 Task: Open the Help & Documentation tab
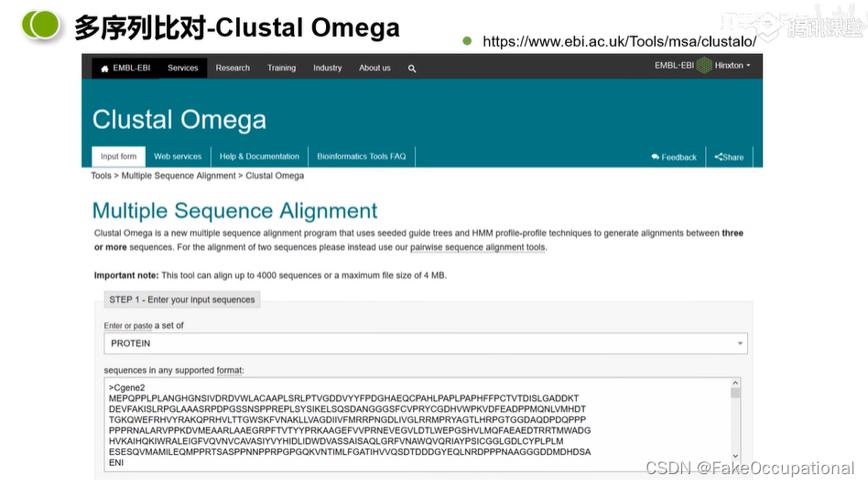[259, 157]
